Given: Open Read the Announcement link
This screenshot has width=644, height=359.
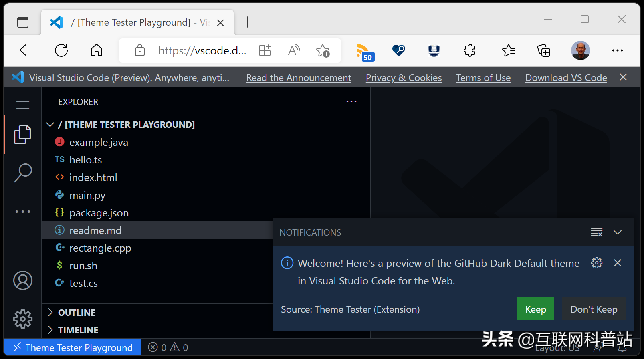Looking at the screenshot, I should (299, 77).
